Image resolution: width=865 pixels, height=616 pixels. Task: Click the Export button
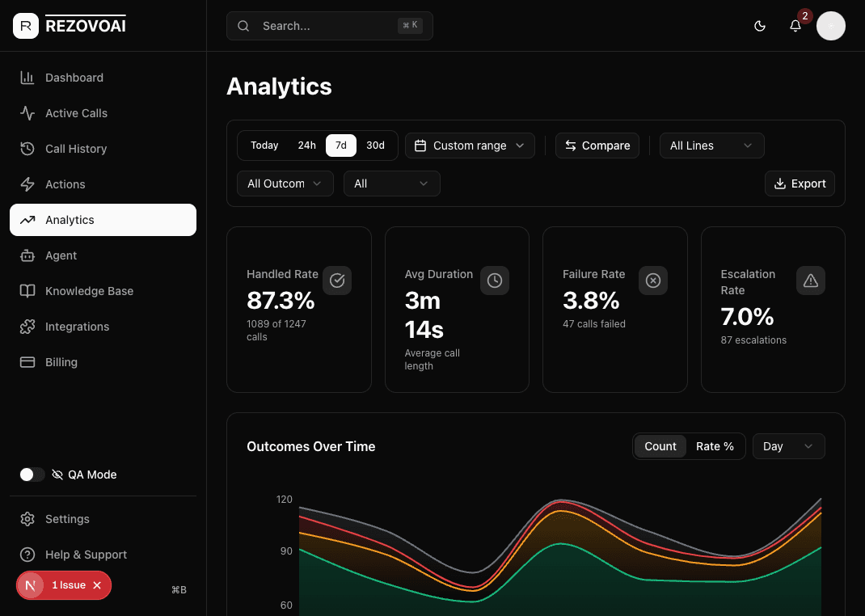coord(800,184)
